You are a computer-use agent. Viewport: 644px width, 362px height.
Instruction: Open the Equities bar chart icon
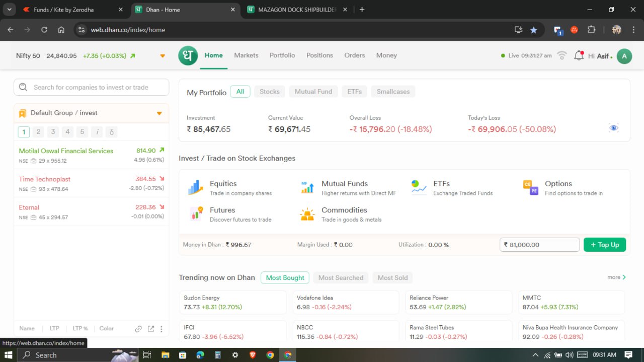coord(195,188)
